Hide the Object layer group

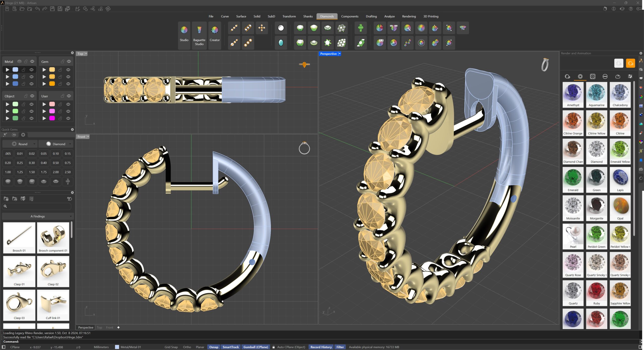pyautogui.click(x=32, y=96)
